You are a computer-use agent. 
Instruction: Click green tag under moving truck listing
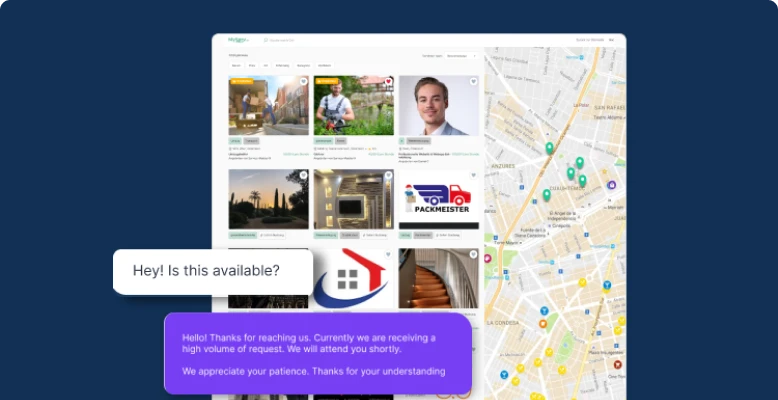pos(235,141)
